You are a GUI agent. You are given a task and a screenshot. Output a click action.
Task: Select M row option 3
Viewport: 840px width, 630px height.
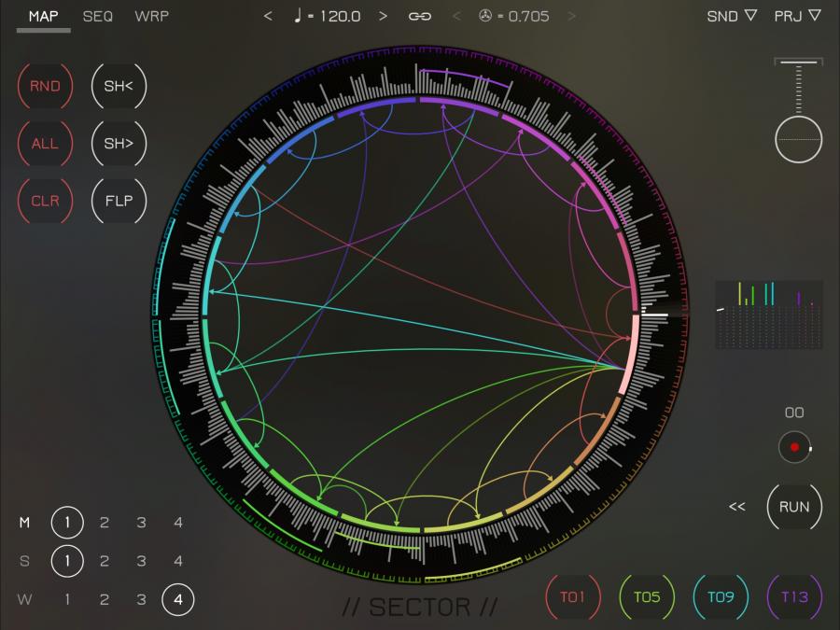(142, 523)
